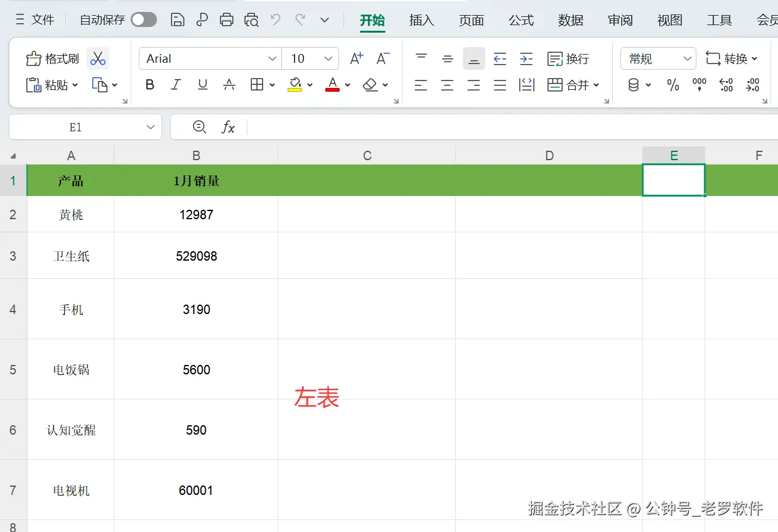Decrease indent icon
This screenshot has width=778, height=532.
(500, 58)
